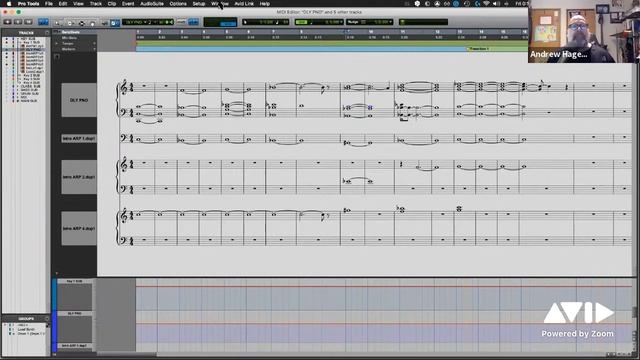
Task: Open the Event menu
Action: tap(128, 4)
